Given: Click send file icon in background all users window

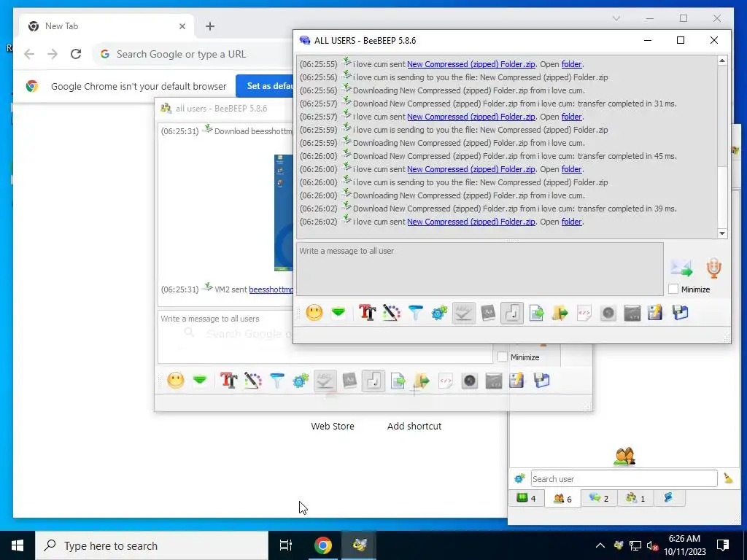Looking at the screenshot, I should [398, 381].
